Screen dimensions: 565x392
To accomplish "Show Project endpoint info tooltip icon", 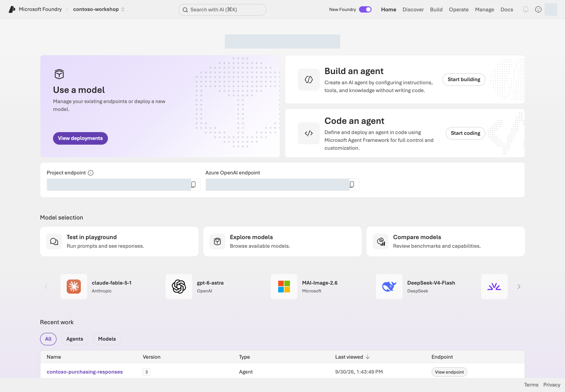I will [x=91, y=173].
